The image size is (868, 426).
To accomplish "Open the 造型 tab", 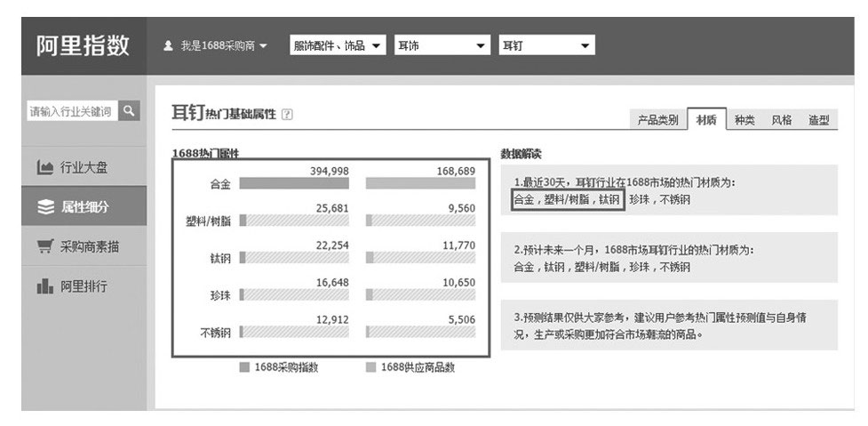I will pyautogui.click(x=819, y=120).
